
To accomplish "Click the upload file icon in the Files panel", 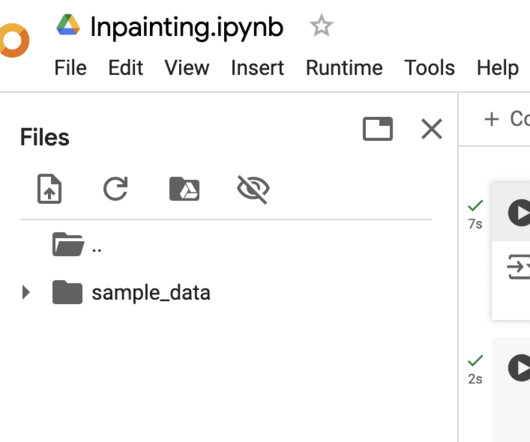I will coord(49,189).
